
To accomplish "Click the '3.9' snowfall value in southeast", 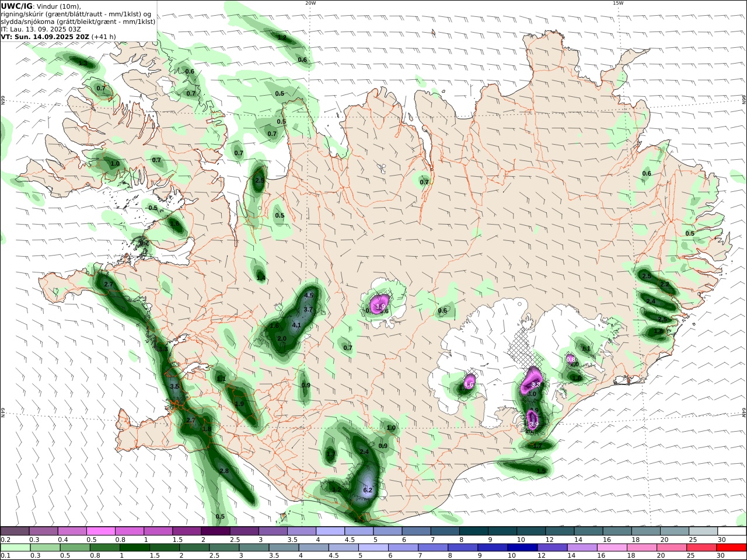I will (x=533, y=423).
